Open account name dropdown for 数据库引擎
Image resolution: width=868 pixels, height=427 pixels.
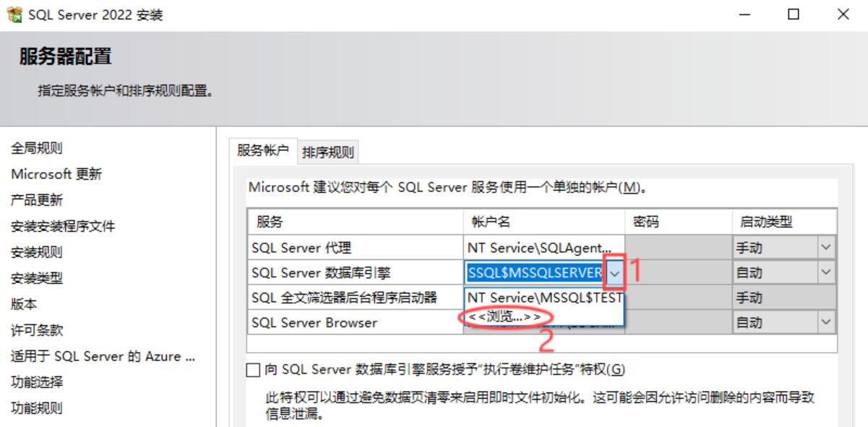point(614,273)
